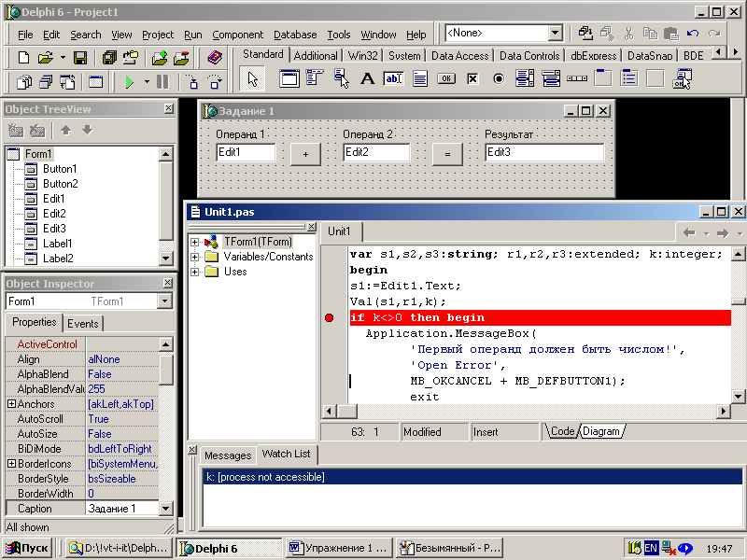Save the current file with the floppy icon
Image resolution: width=747 pixels, height=560 pixels.
(x=80, y=58)
